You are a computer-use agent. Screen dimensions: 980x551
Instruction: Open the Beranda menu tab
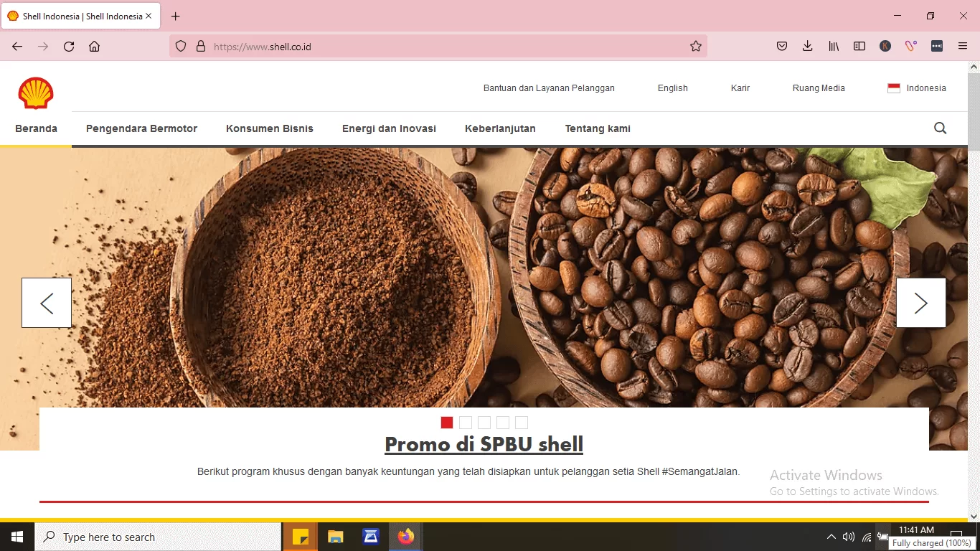click(x=36, y=128)
